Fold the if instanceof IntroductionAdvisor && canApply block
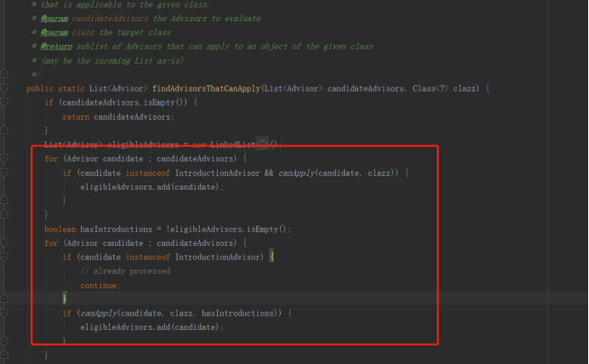The width and height of the screenshot is (589, 364). [x=3, y=173]
